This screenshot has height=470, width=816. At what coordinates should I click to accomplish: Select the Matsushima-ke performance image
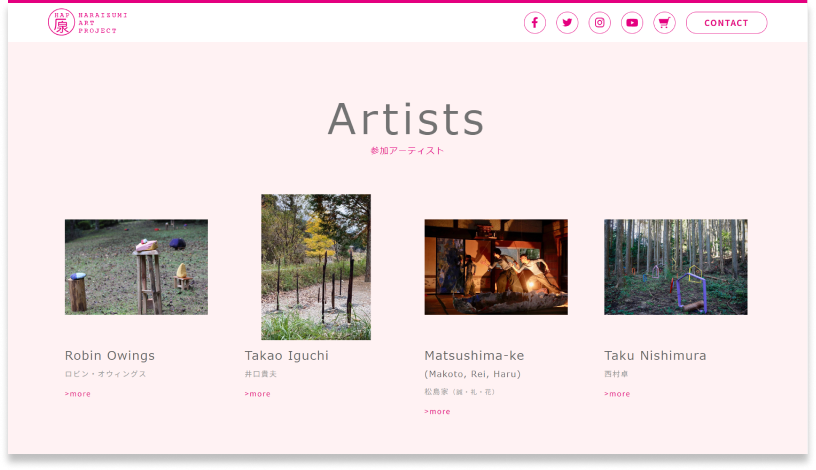[x=496, y=267]
